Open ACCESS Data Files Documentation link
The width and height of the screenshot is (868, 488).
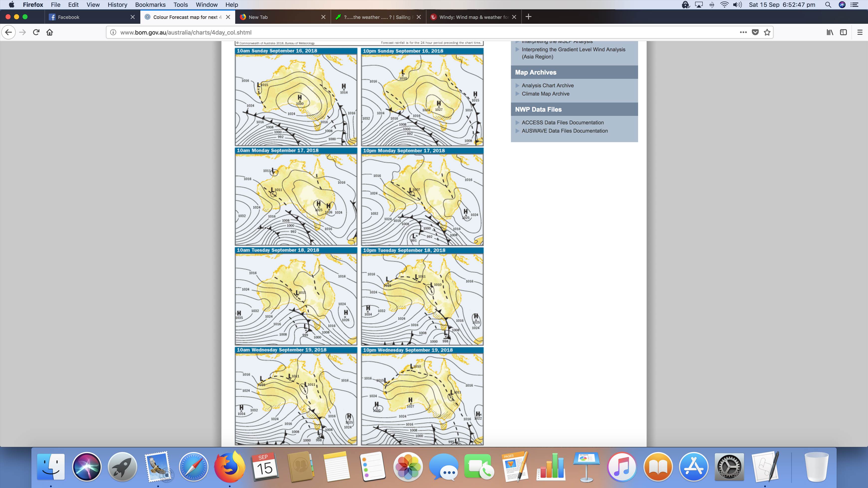(562, 123)
